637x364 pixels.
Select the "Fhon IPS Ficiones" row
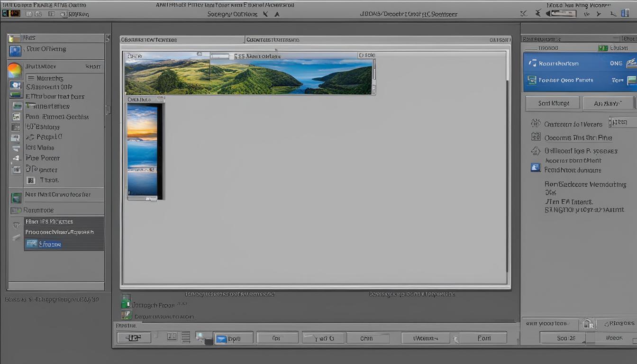tap(64, 221)
